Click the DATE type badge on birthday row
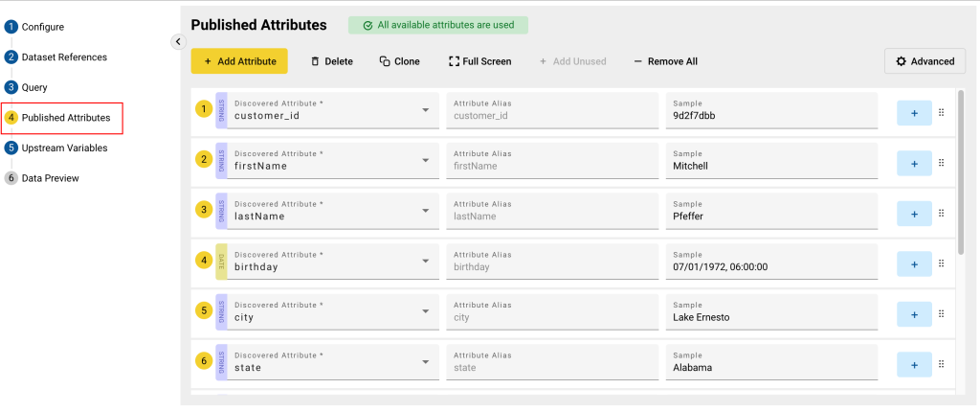Image resolution: width=980 pixels, height=411 pixels. coord(221,260)
